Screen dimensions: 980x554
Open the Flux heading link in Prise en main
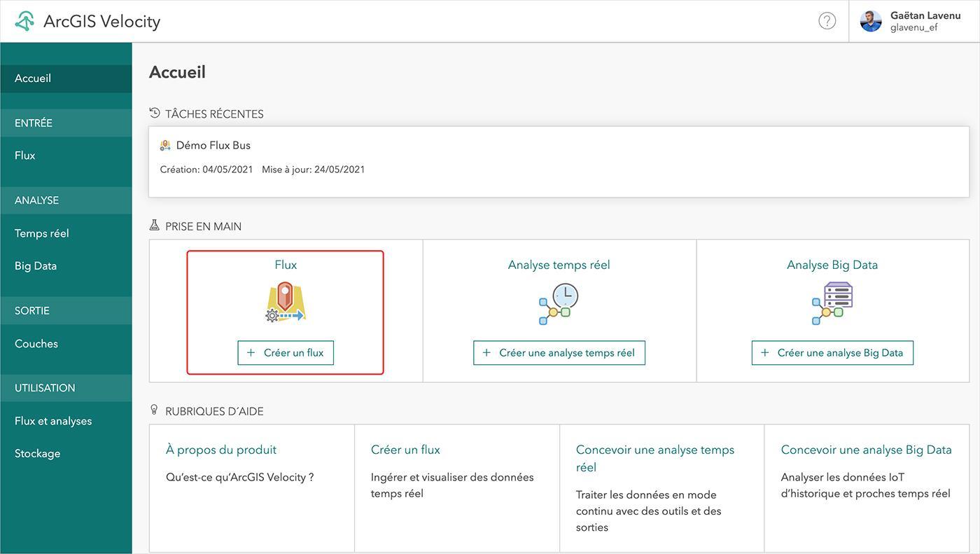tap(286, 265)
